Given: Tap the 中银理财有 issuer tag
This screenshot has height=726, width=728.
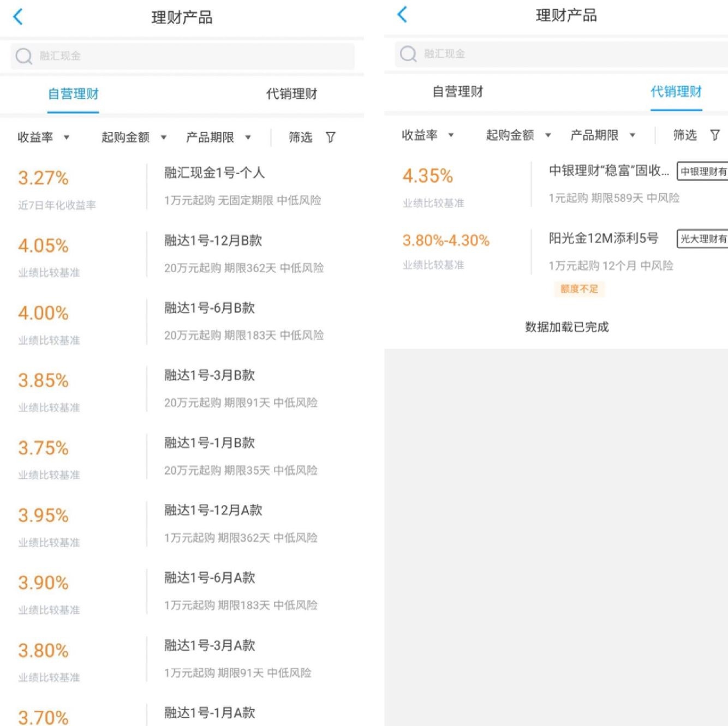Looking at the screenshot, I should (x=702, y=171).
